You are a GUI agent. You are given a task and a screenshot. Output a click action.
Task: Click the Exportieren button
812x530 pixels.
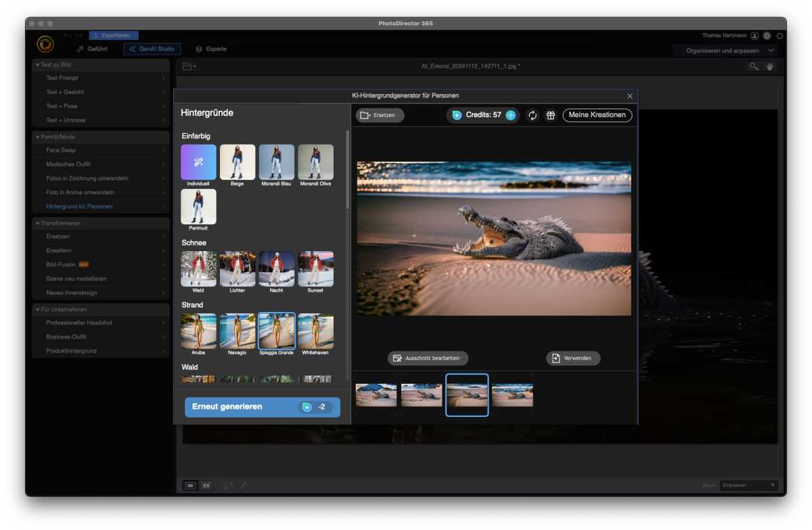pyautogui.click(x=114, y=35)
